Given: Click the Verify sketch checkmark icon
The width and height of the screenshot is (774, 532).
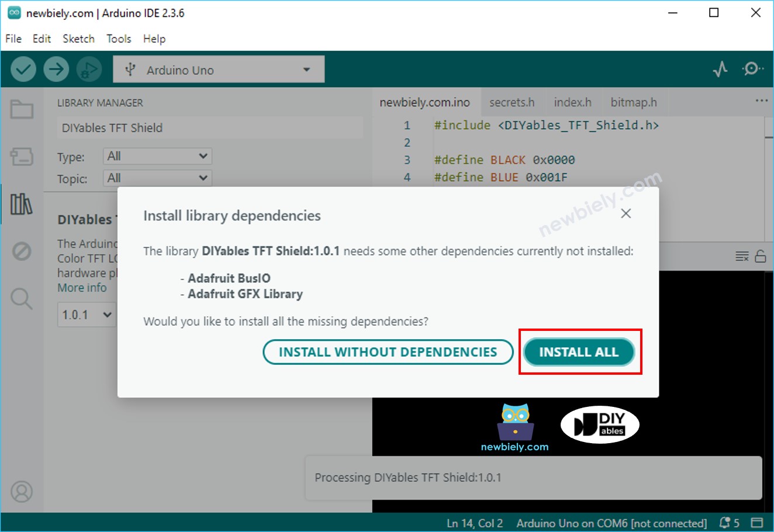Looking at the screenshot, I should [23, 68].
